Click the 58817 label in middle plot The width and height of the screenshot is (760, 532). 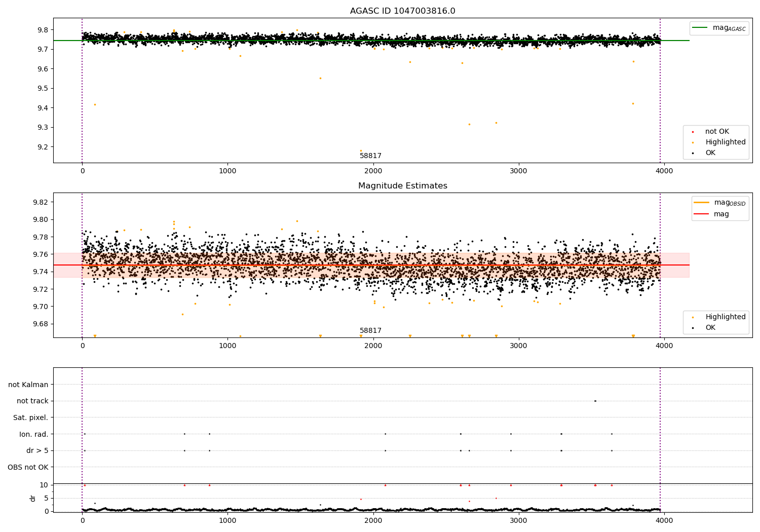click(x=370, y=331)
